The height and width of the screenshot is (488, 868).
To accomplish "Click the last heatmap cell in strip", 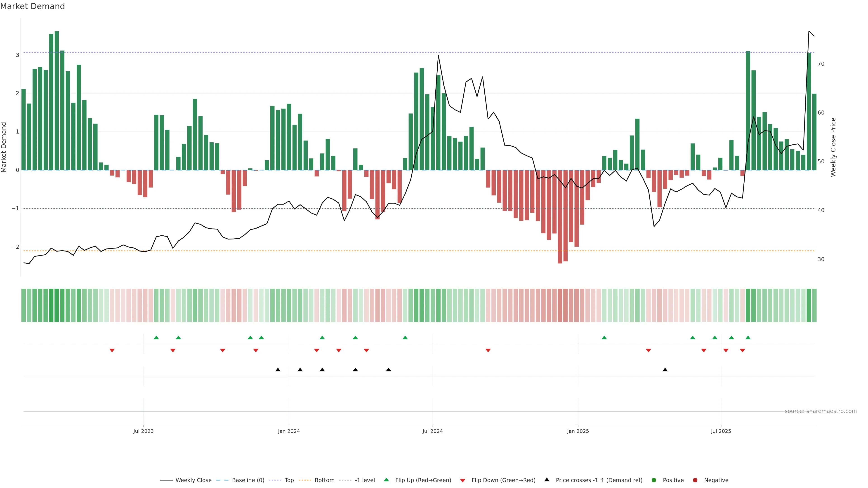I will click(814, 305).
